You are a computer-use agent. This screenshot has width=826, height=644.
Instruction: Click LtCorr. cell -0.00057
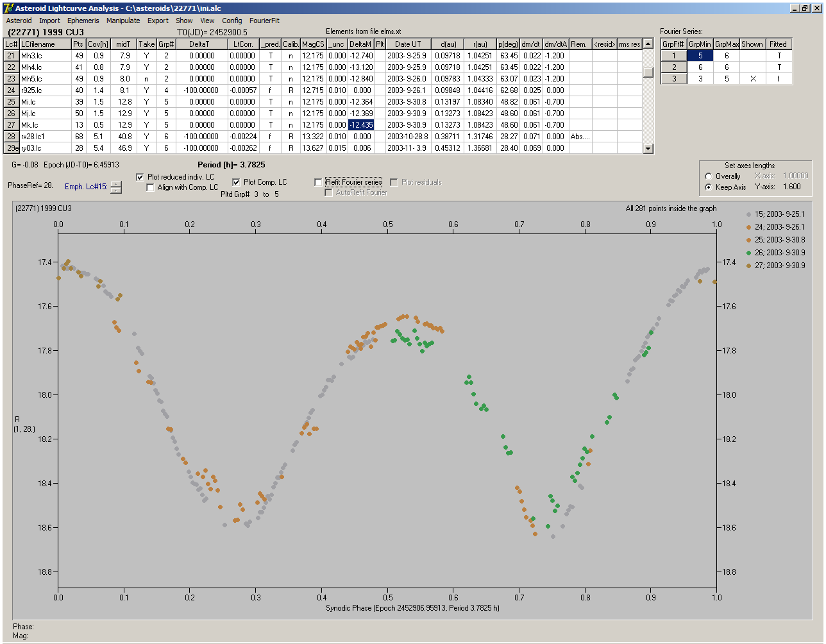[243, 90]
